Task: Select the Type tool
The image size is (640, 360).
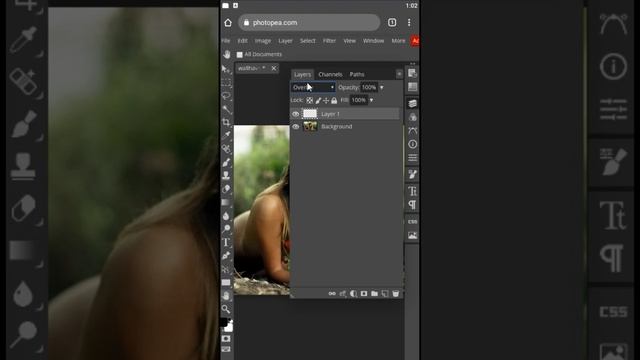Action: [226, 242]
